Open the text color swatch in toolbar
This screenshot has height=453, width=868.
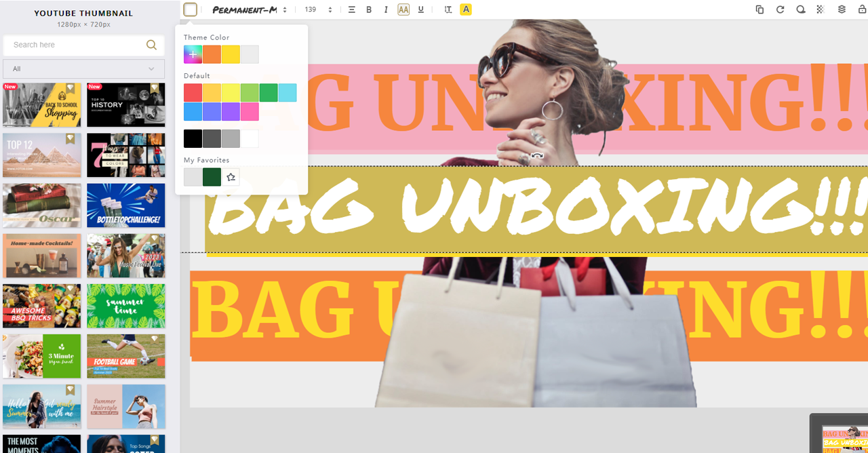pos(190,9)
